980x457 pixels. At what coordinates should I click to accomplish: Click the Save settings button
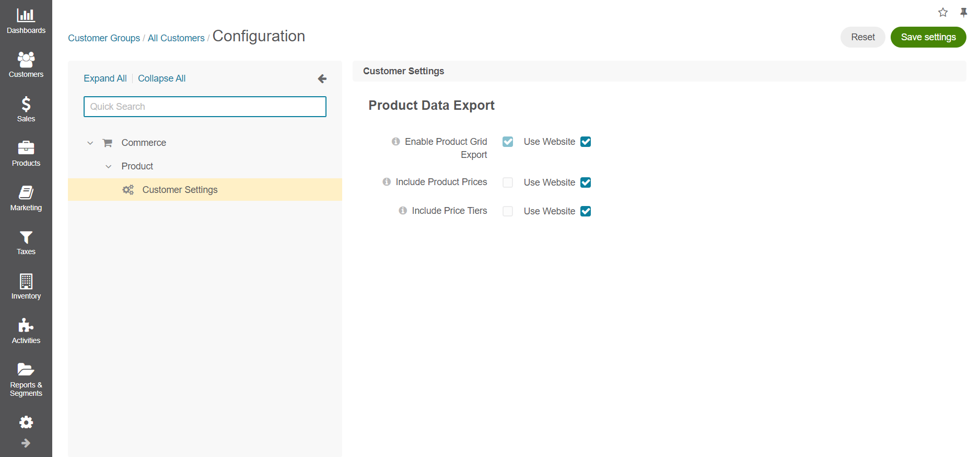928,37
